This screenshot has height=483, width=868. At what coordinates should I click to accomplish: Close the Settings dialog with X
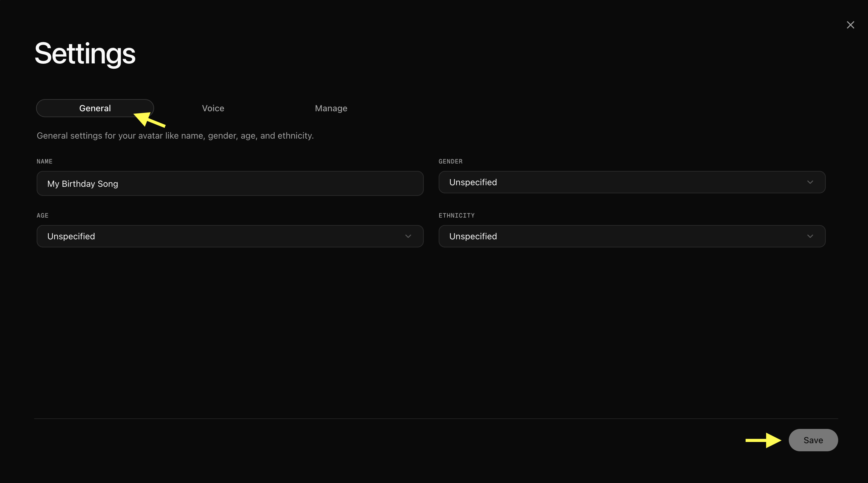(850, 25)
